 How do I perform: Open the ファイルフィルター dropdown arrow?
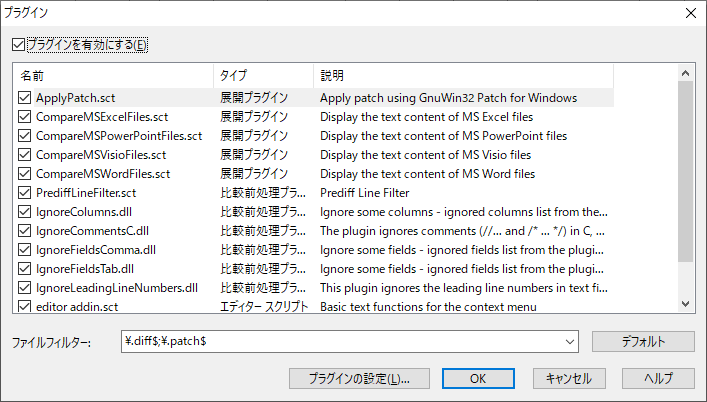[570, 342]
